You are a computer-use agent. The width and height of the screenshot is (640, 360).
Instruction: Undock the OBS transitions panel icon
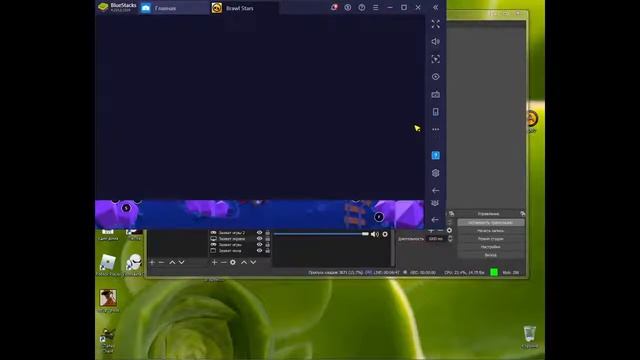(451, 213)
